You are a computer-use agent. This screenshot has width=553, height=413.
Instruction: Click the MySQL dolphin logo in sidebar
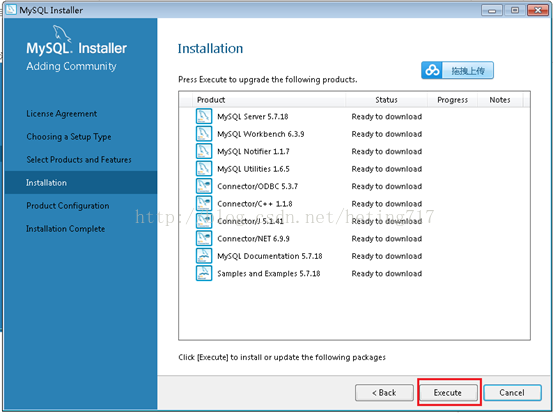pyautogui.click(x=62, y=33)
